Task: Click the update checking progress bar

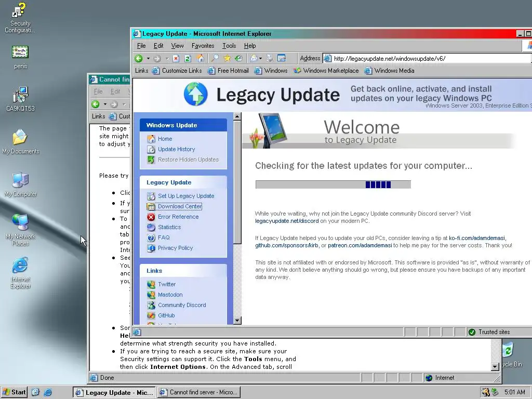Action: click(x=333, y=184)
